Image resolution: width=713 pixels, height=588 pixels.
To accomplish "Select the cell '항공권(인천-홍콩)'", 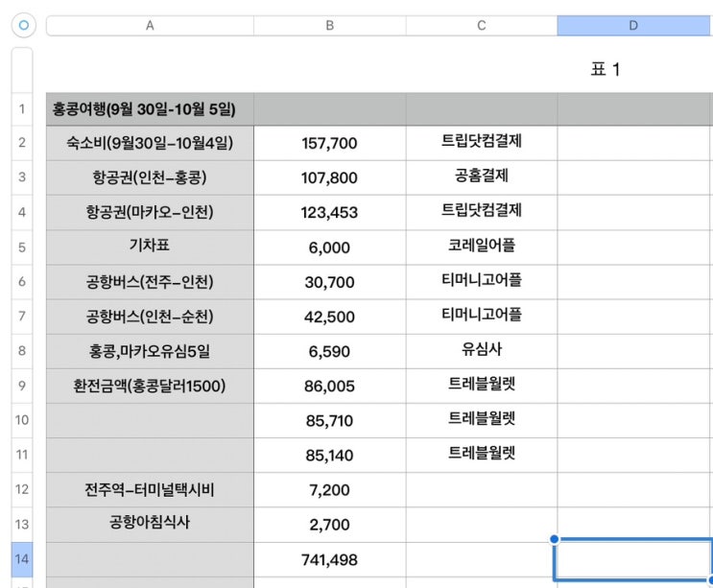I will click(150, 177).
